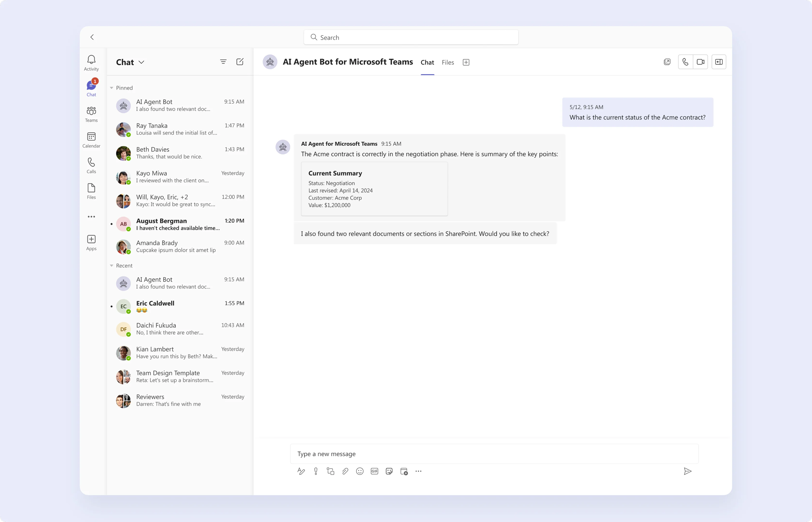Open the sticker picker
Viewport: 812px width, 522px height.
[389, 471]
